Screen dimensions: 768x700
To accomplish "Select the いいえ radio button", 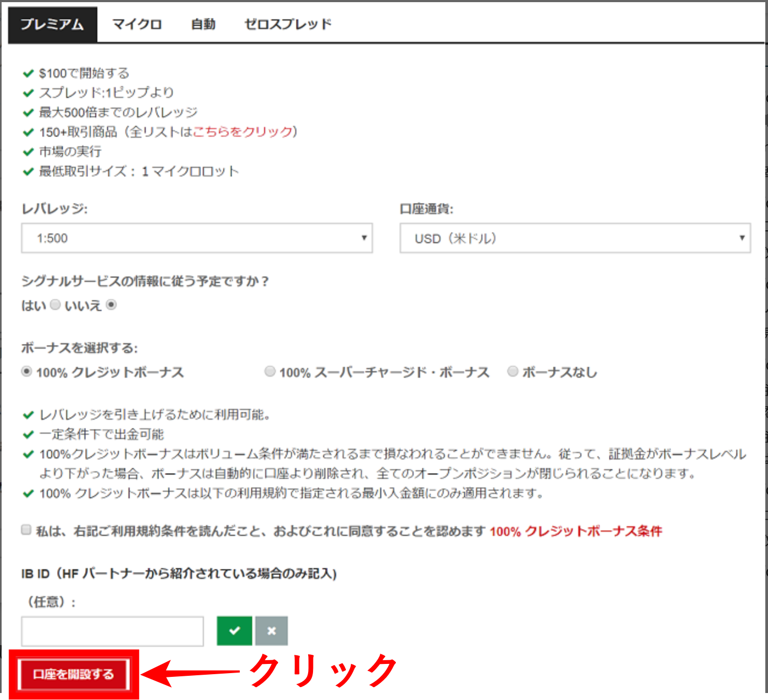I will 111,305.
